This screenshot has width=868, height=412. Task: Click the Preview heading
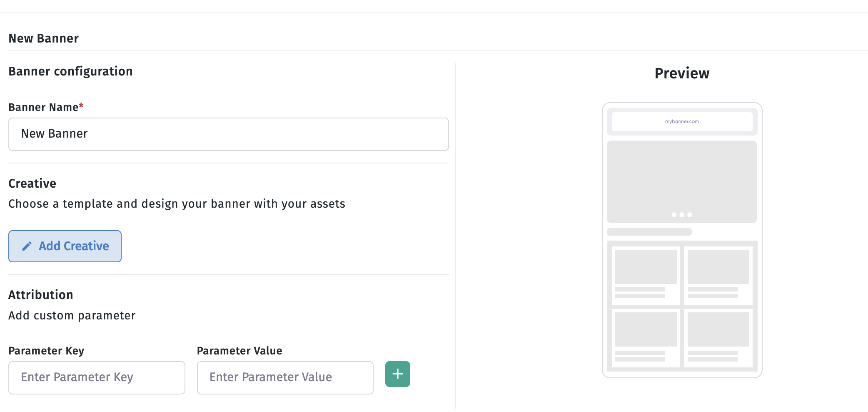click(x=682, y=73)
